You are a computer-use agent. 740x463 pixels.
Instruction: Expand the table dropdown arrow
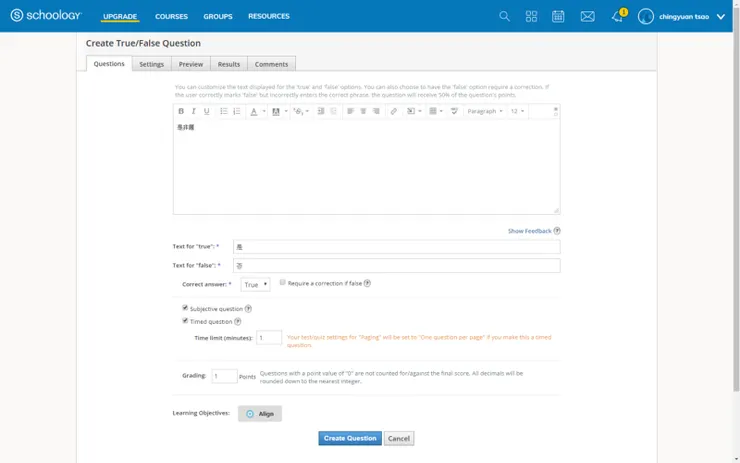[441, 111]
